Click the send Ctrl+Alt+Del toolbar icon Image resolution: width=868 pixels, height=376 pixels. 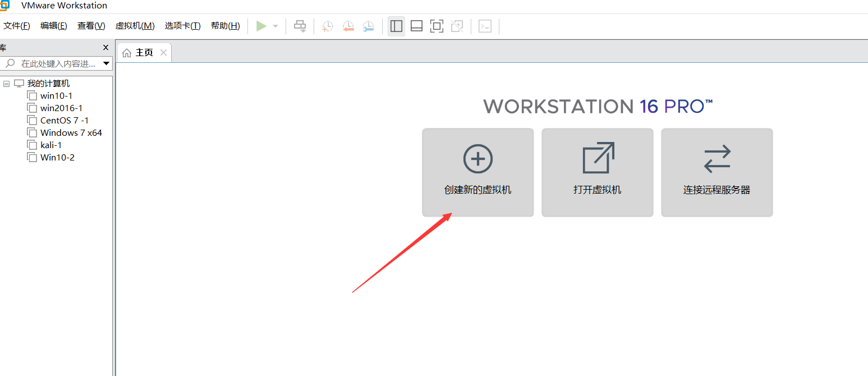click(300, 26)
